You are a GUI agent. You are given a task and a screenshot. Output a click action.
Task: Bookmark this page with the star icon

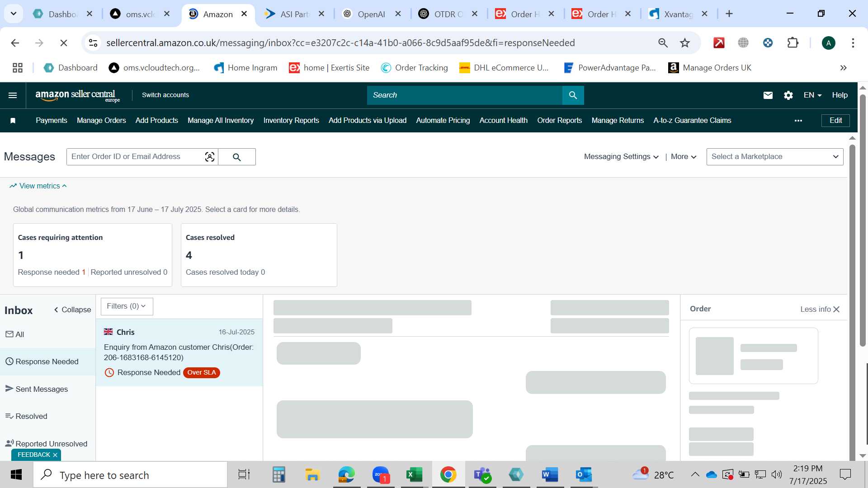[685, 43]
